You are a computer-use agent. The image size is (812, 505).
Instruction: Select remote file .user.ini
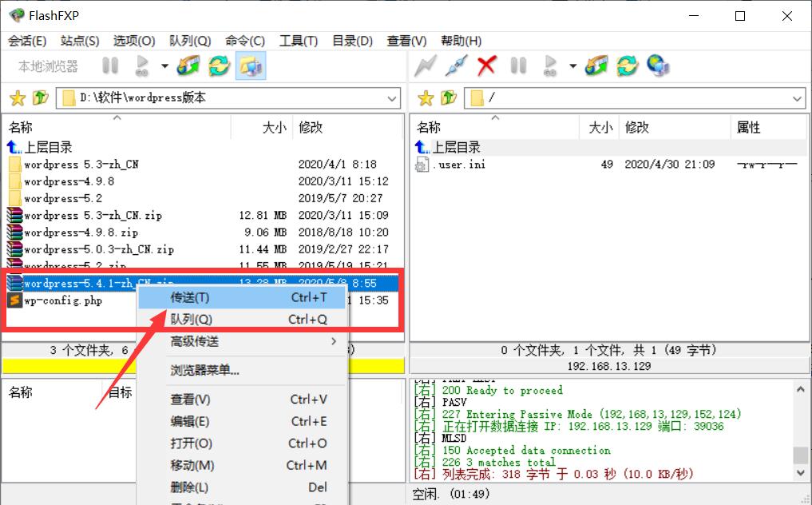click(x=450, y=165)
